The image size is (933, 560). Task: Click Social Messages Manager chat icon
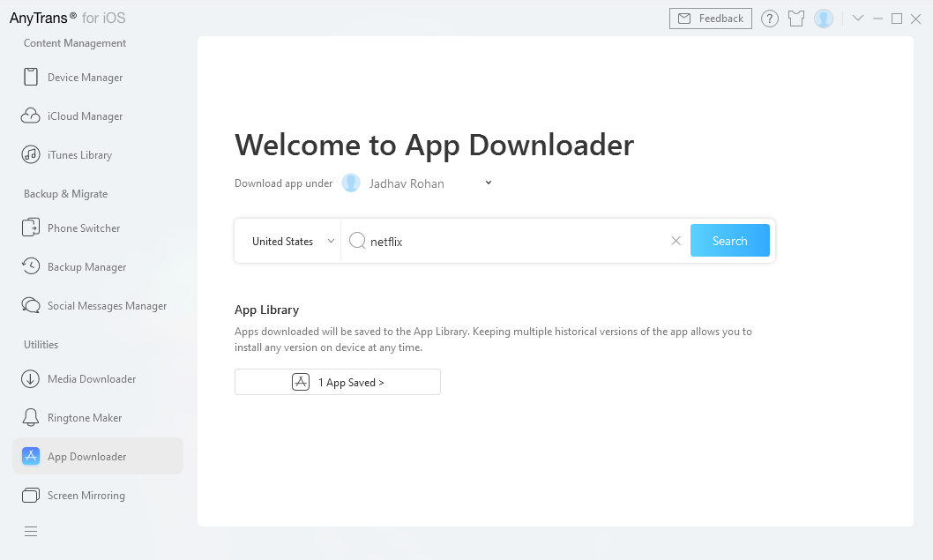coord(31,306)
